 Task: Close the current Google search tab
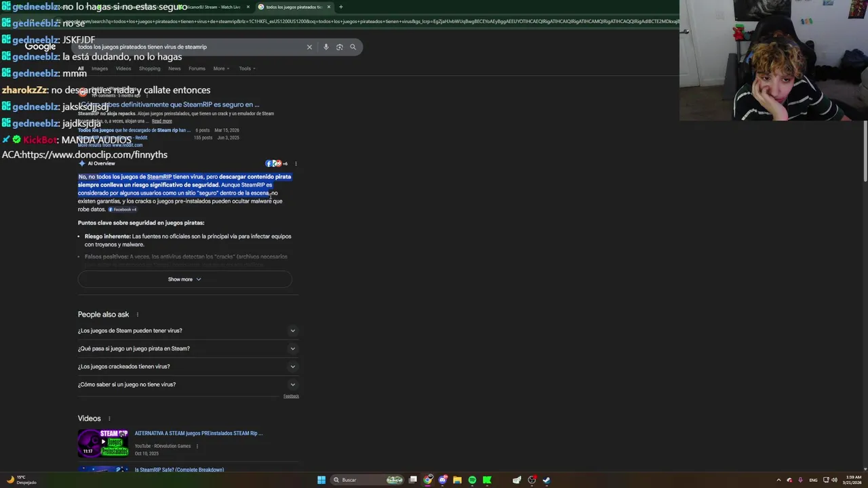(x=329, y=7)
